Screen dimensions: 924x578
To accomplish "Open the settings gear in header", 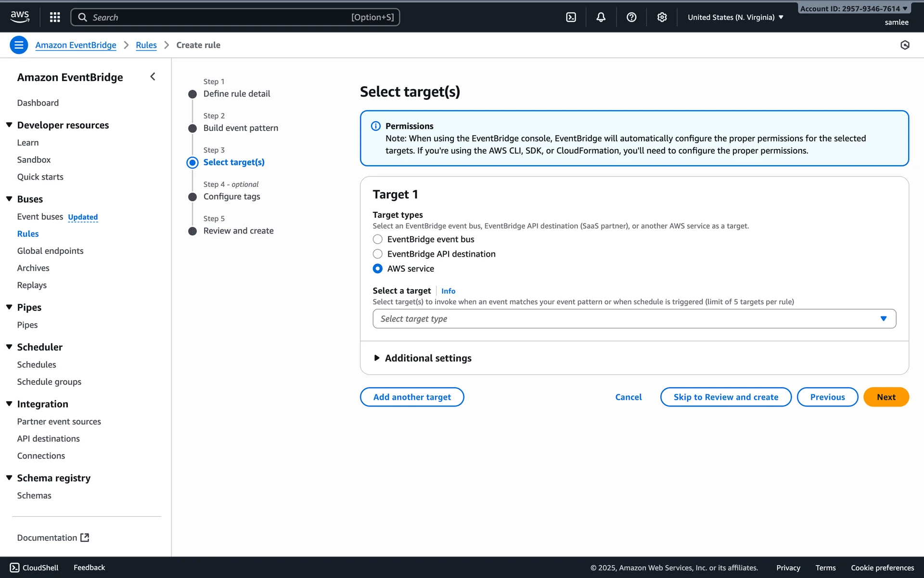I will point(662,17).
